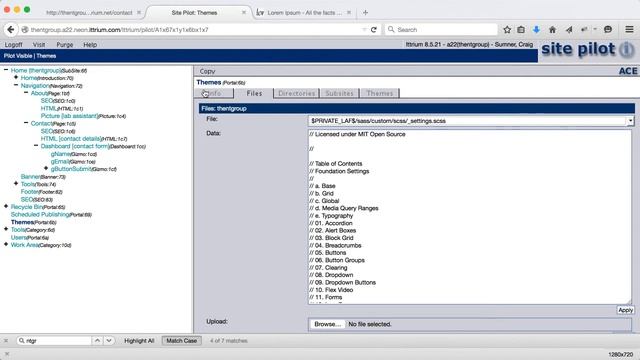Expand the Tools Category node
The width and height of the screenshot is (640, 360).
(6, 229)
